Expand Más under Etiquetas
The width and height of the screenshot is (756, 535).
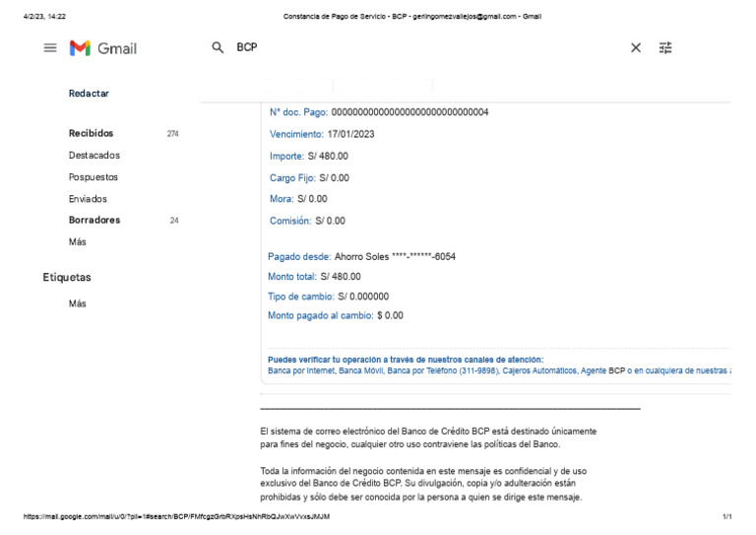click(x=77, y=303)
